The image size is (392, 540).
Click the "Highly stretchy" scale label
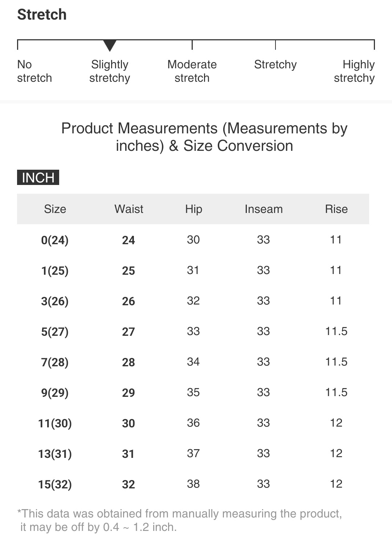point(354,71)
